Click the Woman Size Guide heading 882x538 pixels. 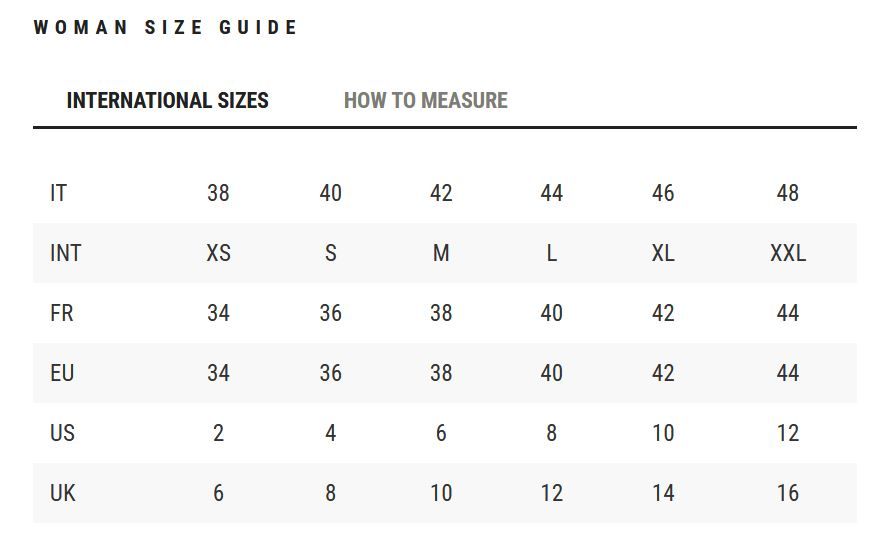point(166,28)
